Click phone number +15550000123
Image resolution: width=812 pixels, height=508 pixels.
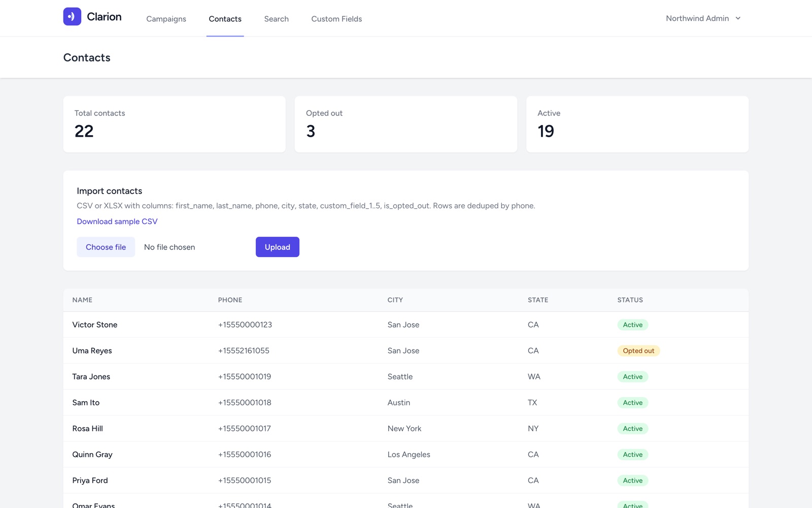245,325
